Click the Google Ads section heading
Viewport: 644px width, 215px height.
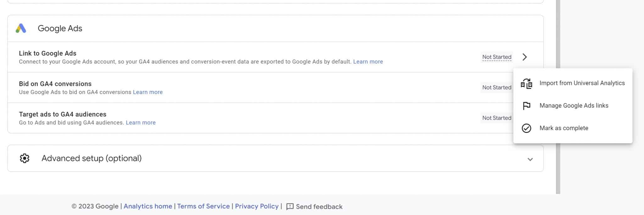(60, 28)
